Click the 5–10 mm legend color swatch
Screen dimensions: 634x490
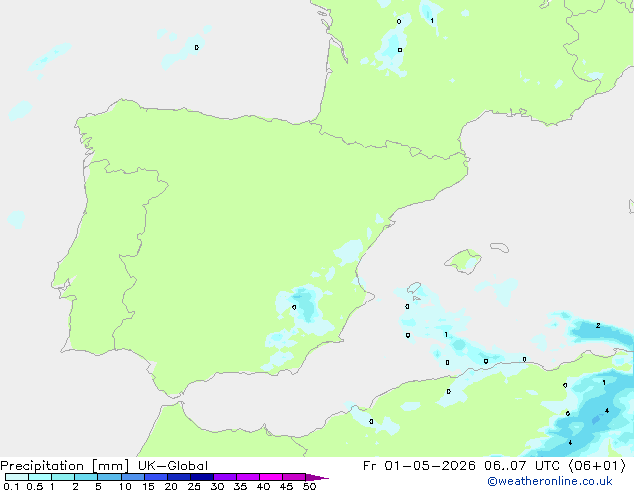point(109,477)
